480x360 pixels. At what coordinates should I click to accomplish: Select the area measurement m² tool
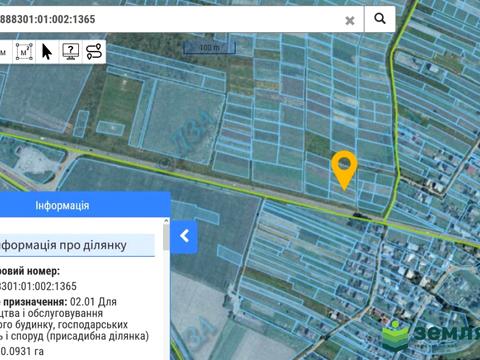(24, 52)
